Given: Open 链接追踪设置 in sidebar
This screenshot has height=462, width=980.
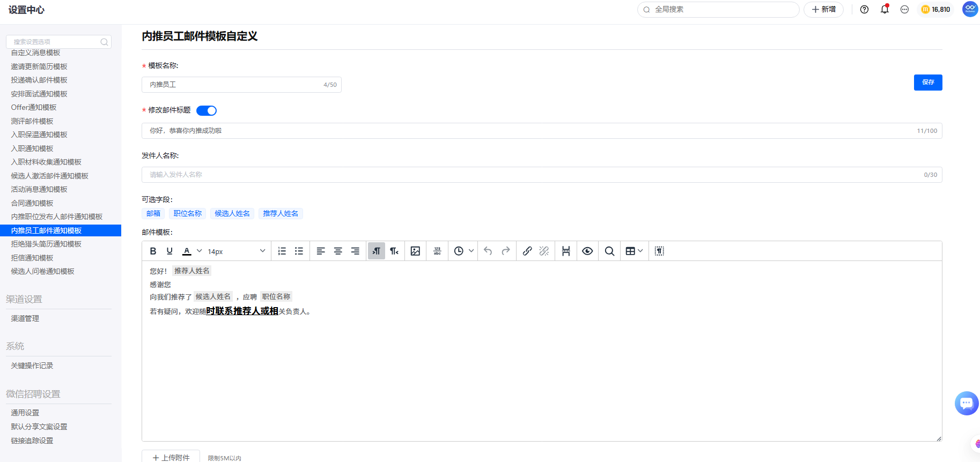Looking at the screenshot, I should (x=32, y=441).
